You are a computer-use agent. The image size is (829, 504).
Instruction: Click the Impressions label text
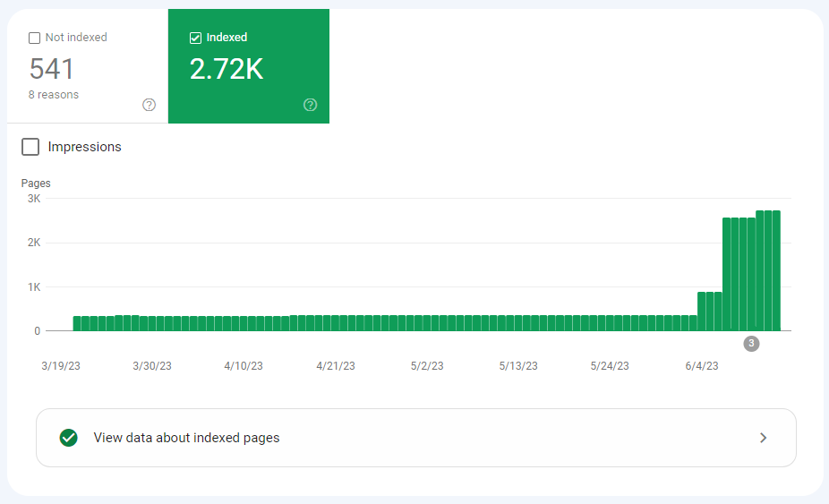[x=84, y=147]
